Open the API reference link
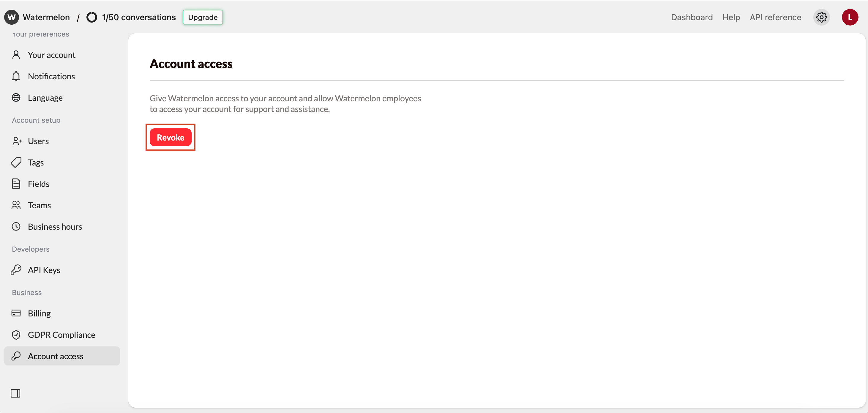The height and width of the screenshot is (413, 868). coord(775,17)
